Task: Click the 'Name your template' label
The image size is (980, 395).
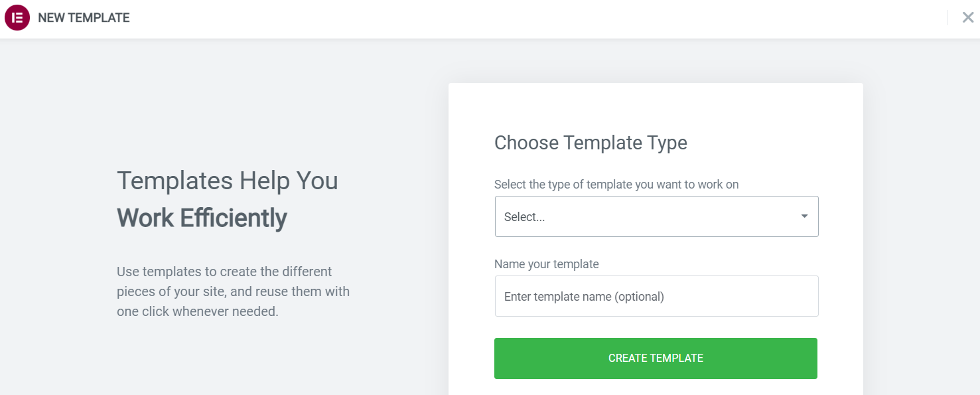Action: tap(547, 264)
